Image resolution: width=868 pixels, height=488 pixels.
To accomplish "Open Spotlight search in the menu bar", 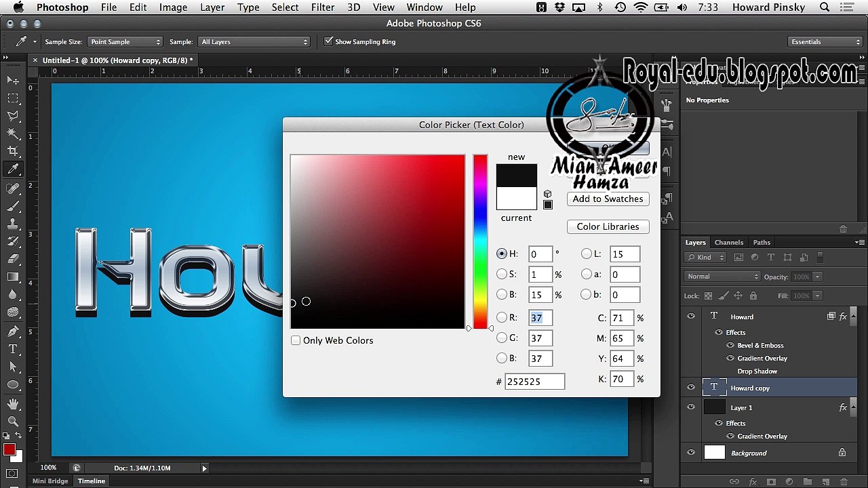I will [825, 7].
